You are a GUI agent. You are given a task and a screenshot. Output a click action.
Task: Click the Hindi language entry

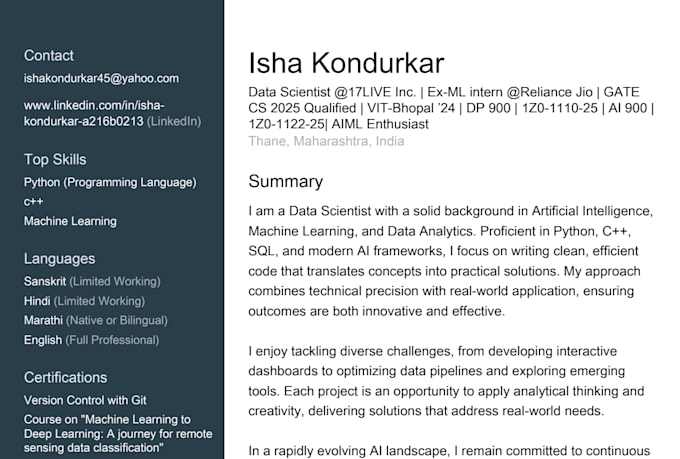click(84, 301)
